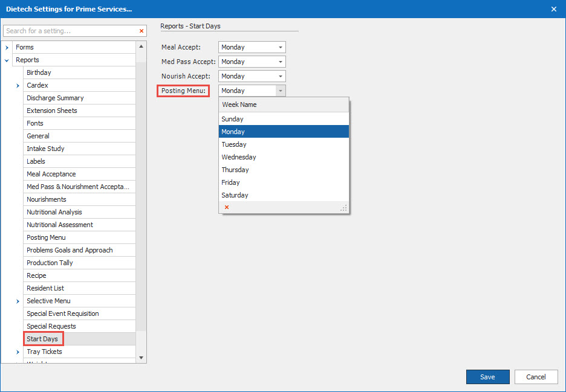
Task: Select Med Pass & Nourishment Acceptance item
Action: (79, 187)
